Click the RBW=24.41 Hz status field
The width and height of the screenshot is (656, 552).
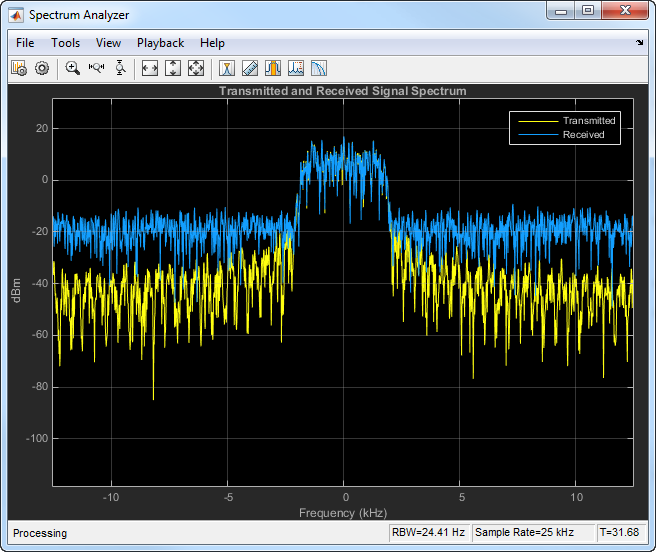coord(429,532)
